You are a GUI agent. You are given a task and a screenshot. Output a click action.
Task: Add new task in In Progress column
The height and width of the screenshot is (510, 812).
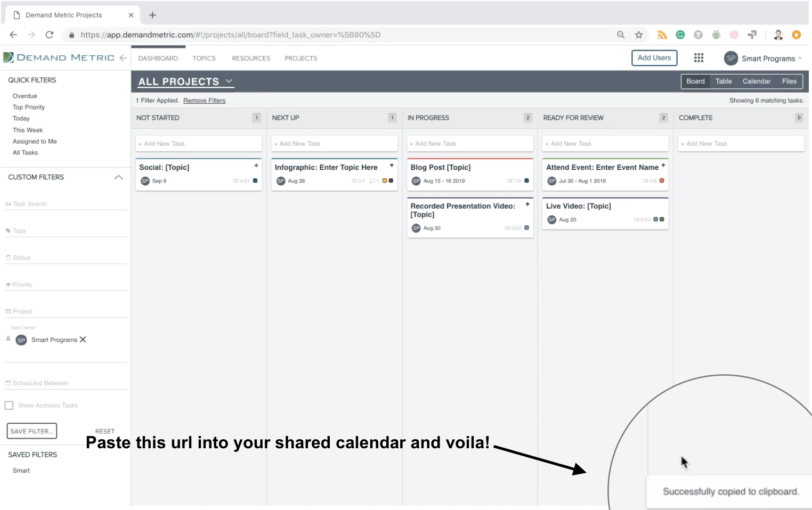470,144
